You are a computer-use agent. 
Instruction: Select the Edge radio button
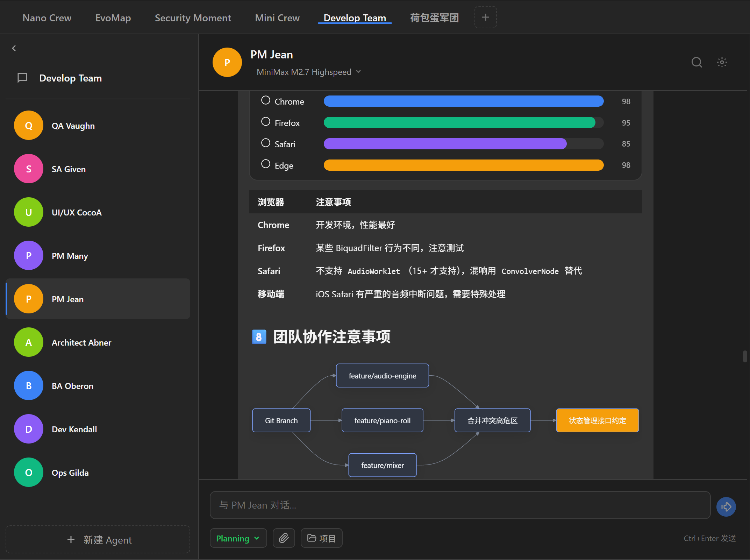[266, 164]
